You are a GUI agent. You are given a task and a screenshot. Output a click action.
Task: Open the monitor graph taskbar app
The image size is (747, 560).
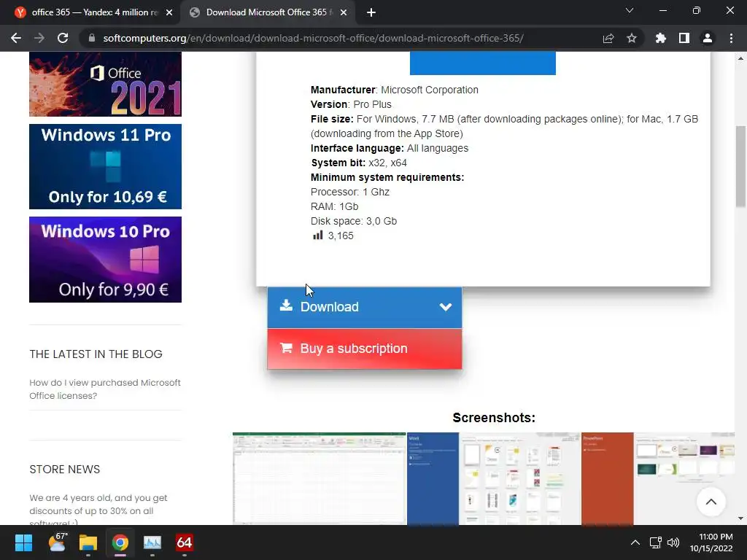152,542
